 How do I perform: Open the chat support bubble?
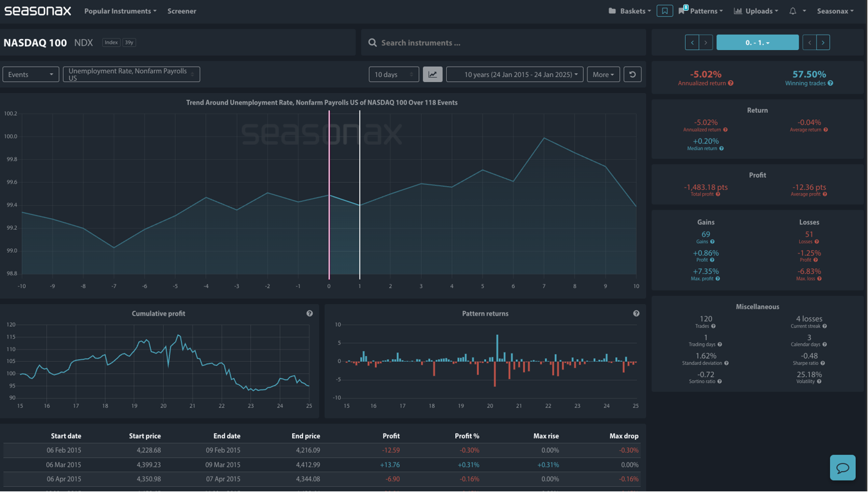[x=842, y=468]
